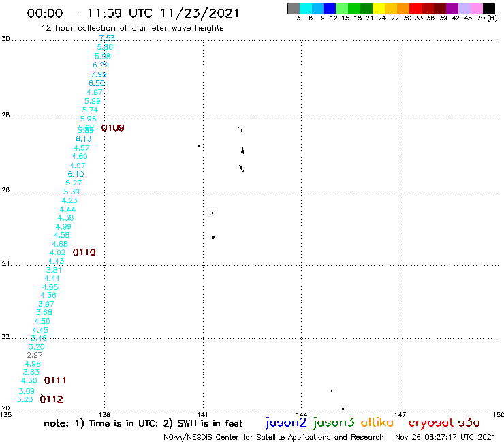Click the 4.58 wave height value

pos(62,235)
